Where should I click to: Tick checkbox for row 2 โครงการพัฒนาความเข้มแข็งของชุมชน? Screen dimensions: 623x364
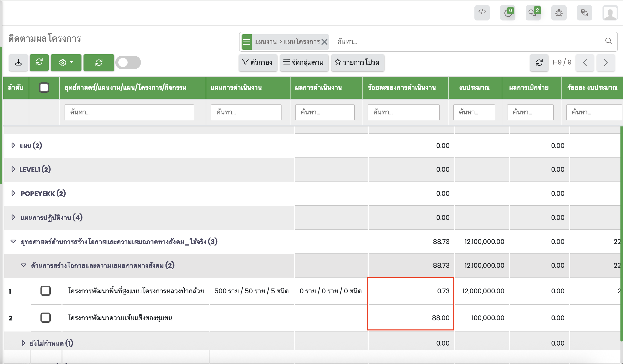(46, 318)
